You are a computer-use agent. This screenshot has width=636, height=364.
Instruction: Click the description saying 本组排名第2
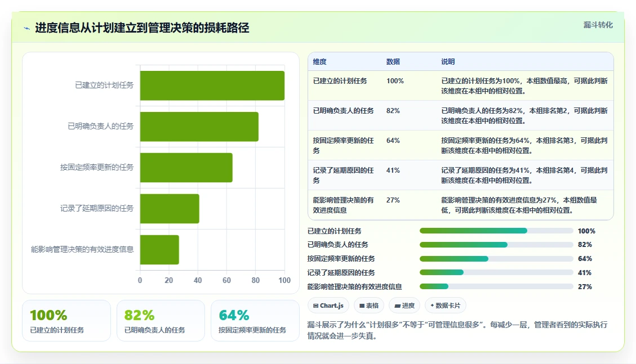click(524, 115)
